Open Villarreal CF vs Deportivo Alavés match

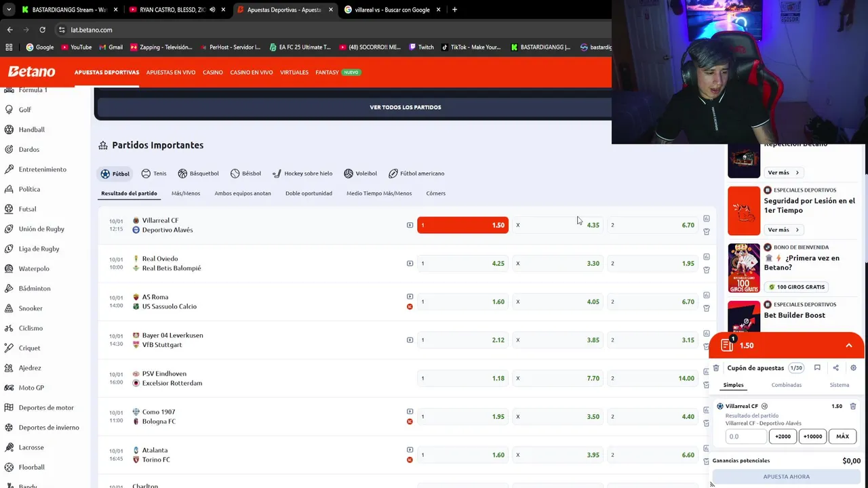[167, 225]
